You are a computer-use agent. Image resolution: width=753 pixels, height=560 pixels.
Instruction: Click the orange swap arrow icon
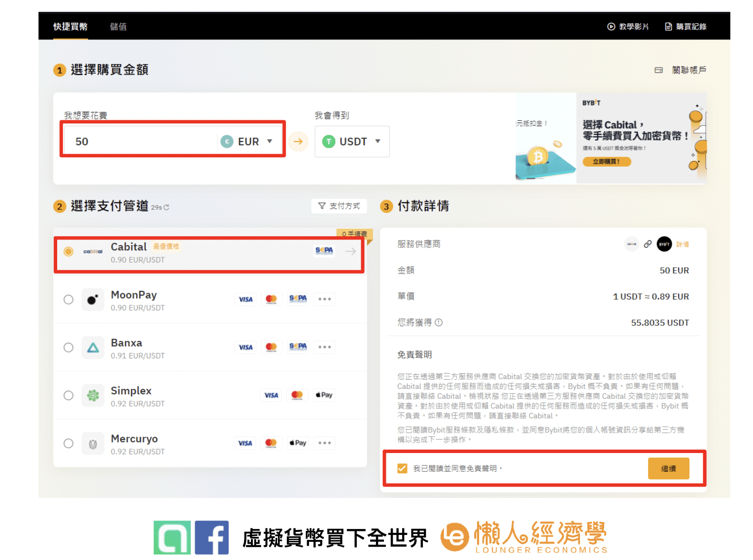(x=298, y=141)
